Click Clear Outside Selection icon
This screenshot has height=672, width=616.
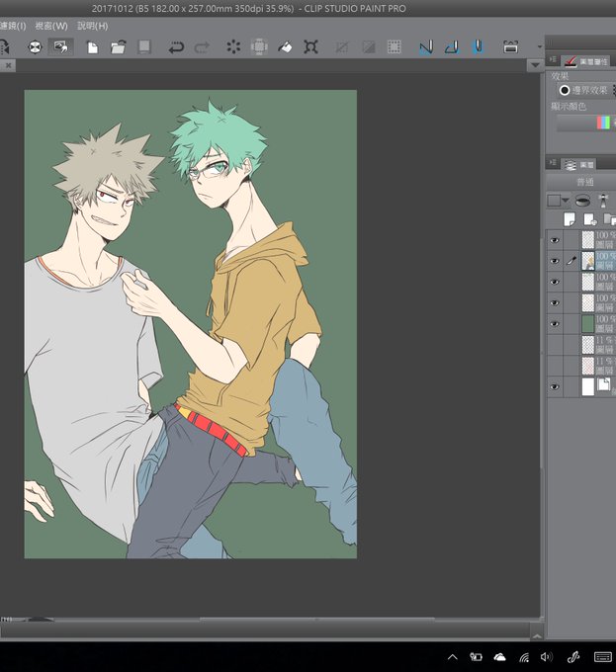point(259,46)
